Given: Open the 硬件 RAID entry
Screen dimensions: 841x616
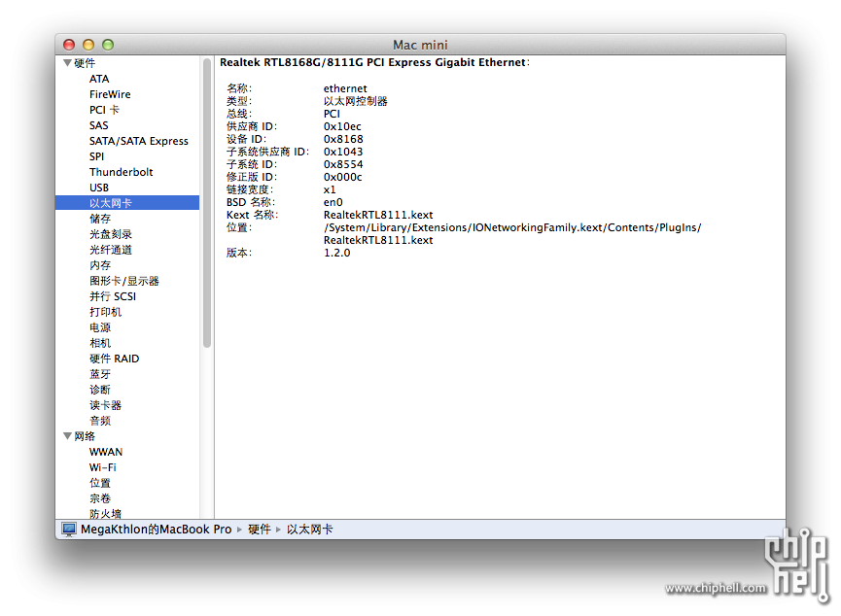Looking at the screenshot, I should (115, 359).
